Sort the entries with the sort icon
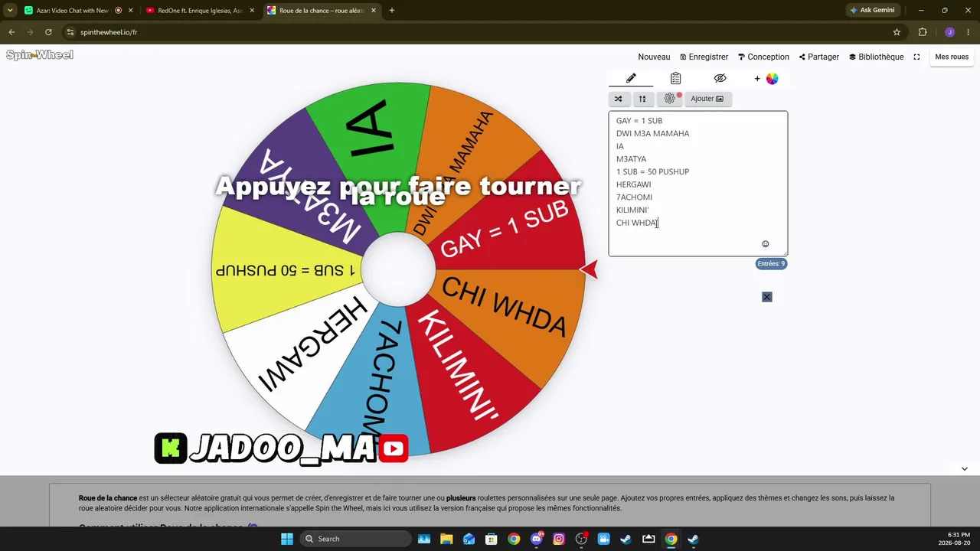The width and height of the screenshot is (980, 551). [642, 99]
